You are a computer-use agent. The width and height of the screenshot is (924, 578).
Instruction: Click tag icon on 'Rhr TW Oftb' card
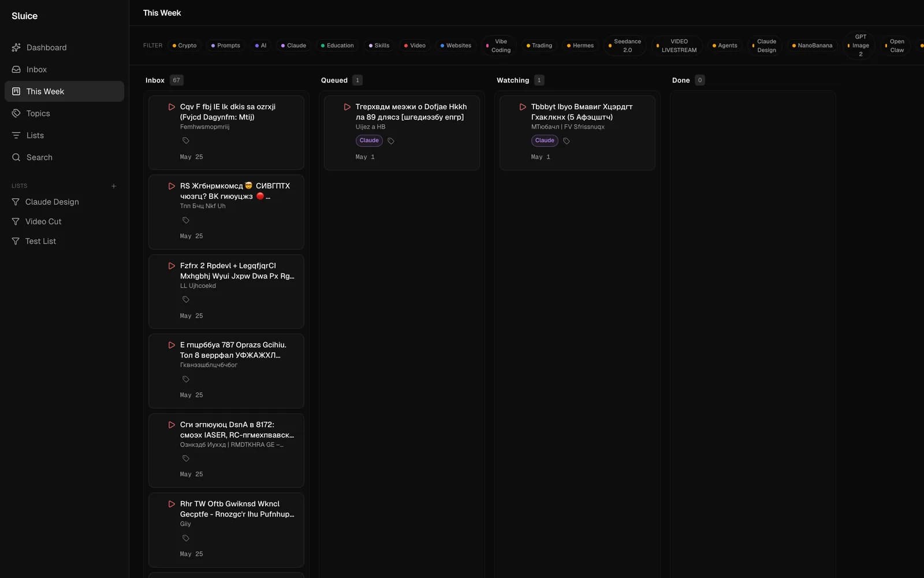click(x=186, y=538)
